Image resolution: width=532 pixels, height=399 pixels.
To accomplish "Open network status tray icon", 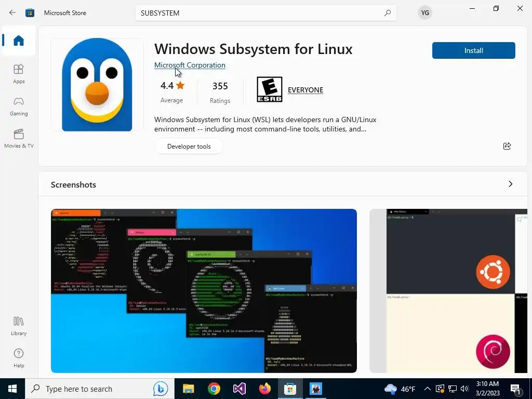I will coord(453,389).
